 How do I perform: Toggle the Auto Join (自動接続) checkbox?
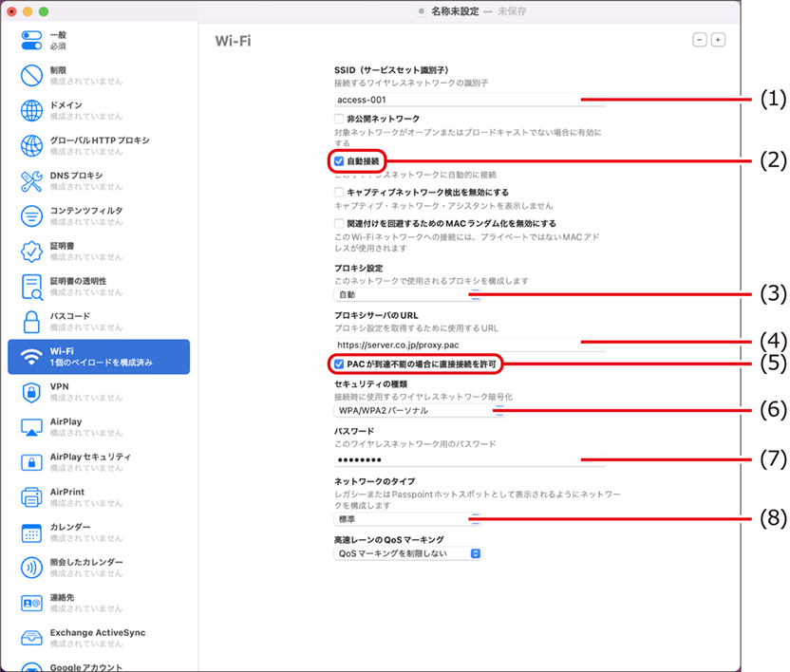(x=339, y=161)
